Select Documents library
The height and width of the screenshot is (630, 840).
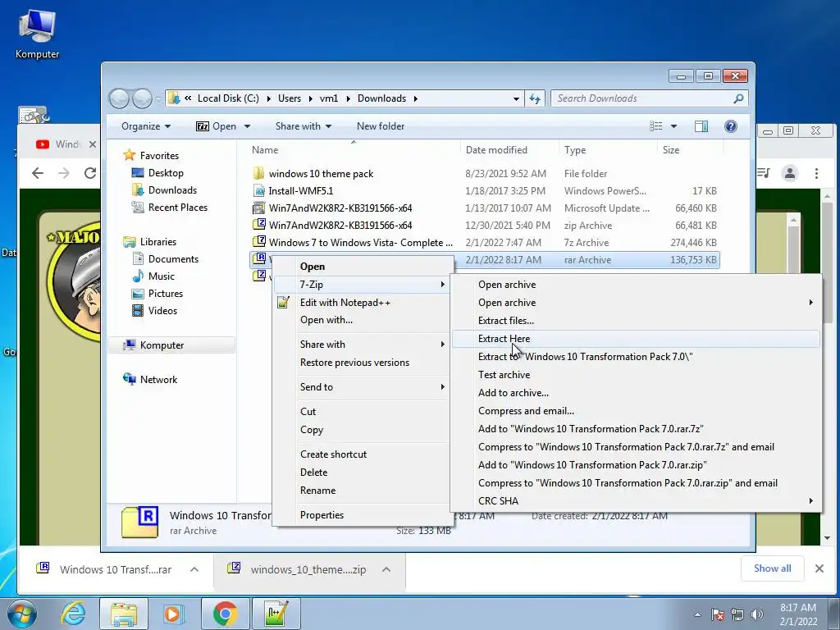(x=173, y=259)
